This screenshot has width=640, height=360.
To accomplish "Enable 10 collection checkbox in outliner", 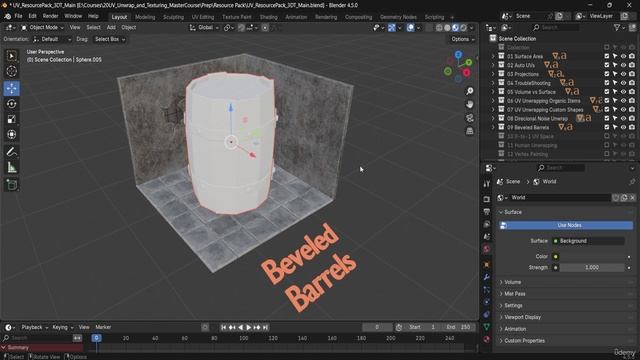I will (x=607, y=136).
